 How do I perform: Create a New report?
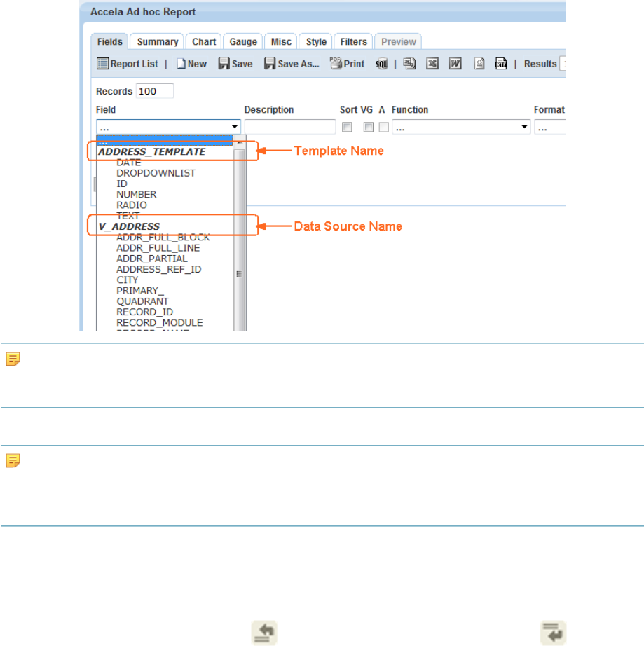tap(191, 64)
